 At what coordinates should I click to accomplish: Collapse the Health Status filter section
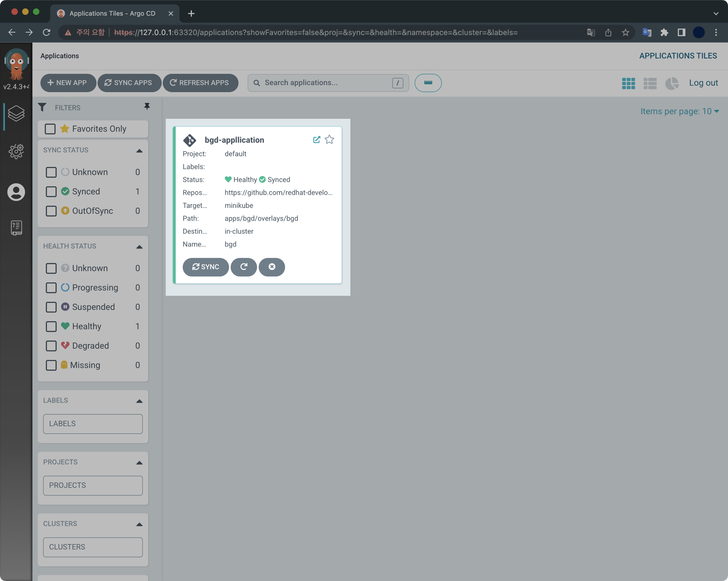point(139,247)
